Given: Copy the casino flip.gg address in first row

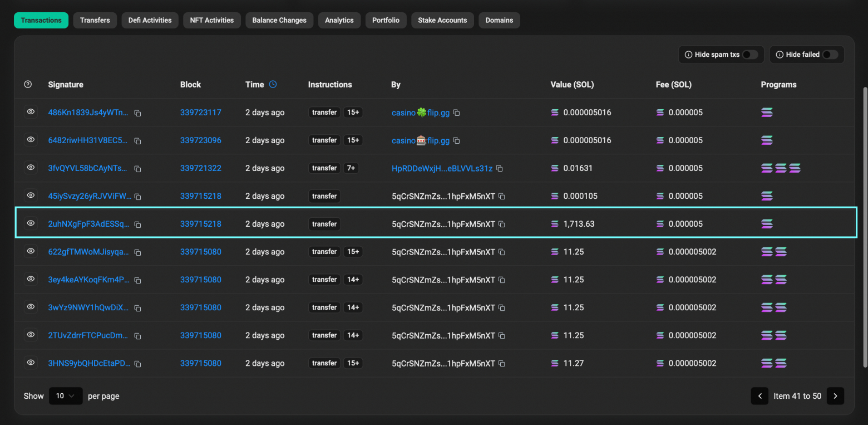Looking at the screenshot, I should pyautogui.click(x=456, y=113).
